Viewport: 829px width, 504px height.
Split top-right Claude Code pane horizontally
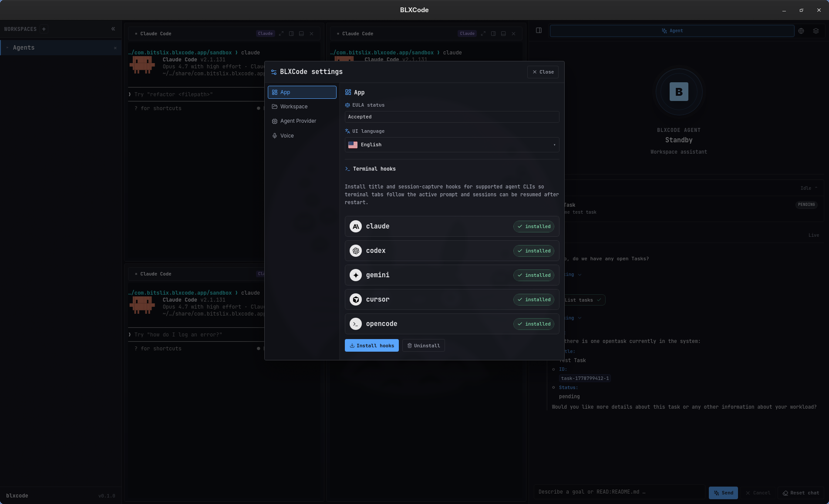click(x=503, y=34)
